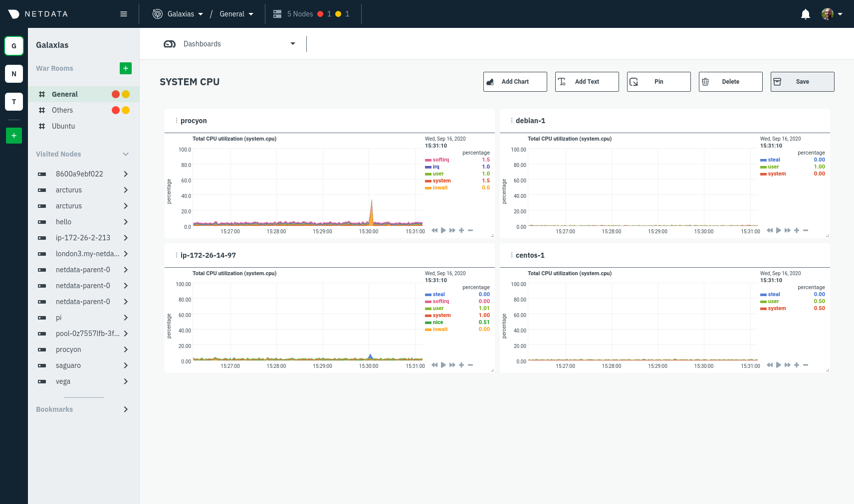Toggle system dimension in debian-1 legend

(773, 174)
